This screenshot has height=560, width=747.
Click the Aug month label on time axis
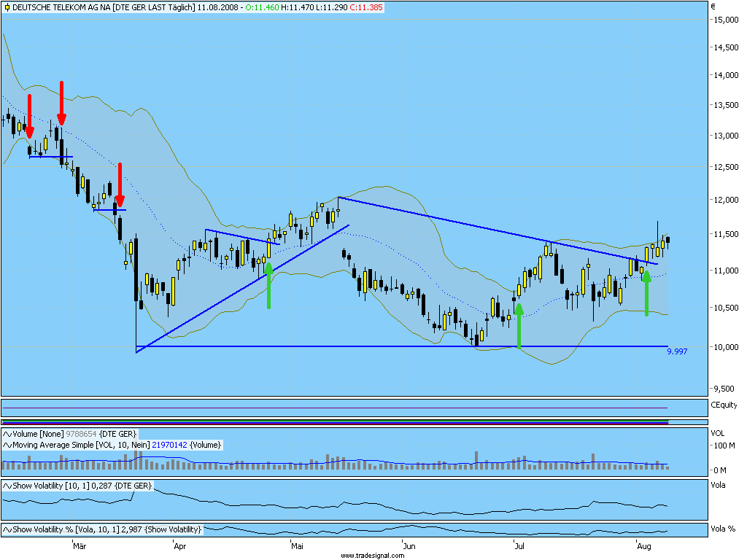click(x=643, y=545)
